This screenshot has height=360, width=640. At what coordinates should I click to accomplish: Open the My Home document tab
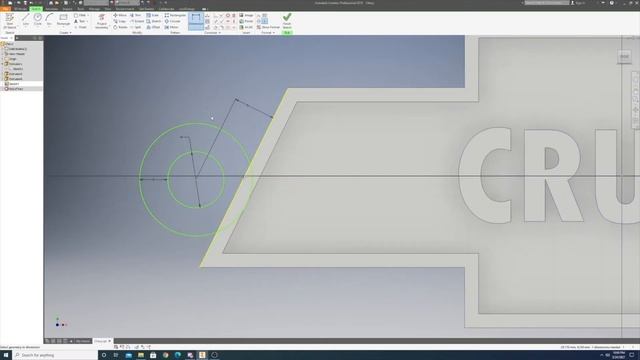click(x=83, y=341)
